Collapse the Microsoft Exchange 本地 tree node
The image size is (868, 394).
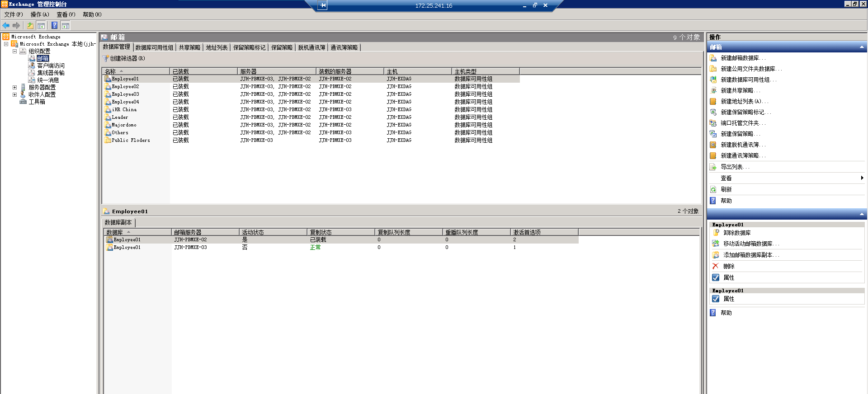6,44
